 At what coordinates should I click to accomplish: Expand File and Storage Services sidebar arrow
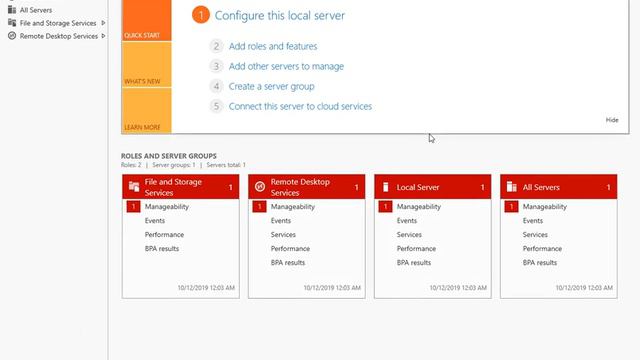click(103, 23)
